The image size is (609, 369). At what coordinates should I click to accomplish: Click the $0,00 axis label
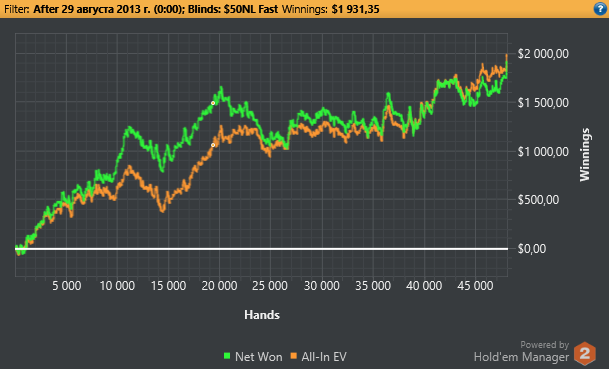532,249
